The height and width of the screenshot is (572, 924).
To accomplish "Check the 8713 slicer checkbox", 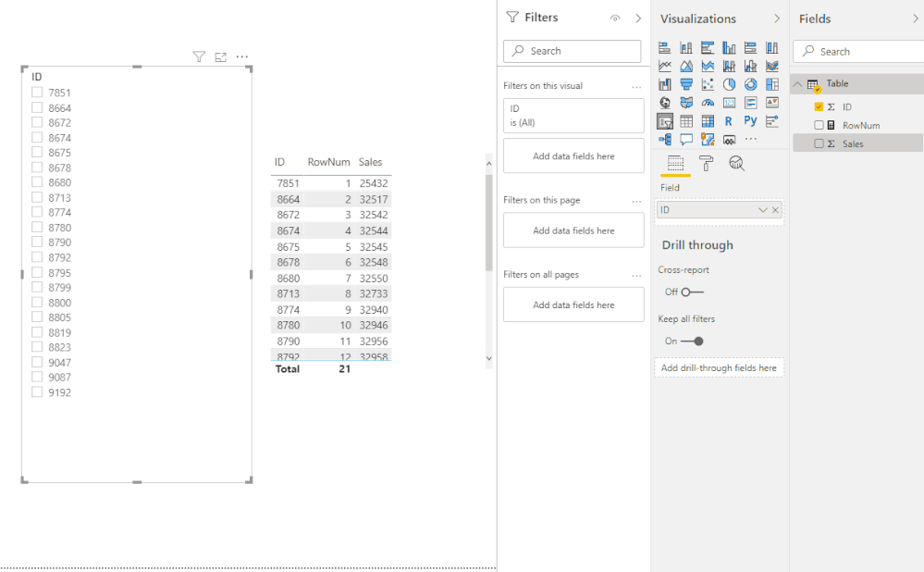I will pos(37,197).
